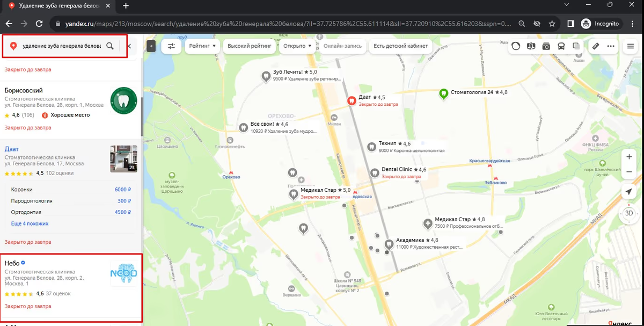Show photos layer camera icon
The height and width of the screenshot is (326, 644).
tap(546, 46)
